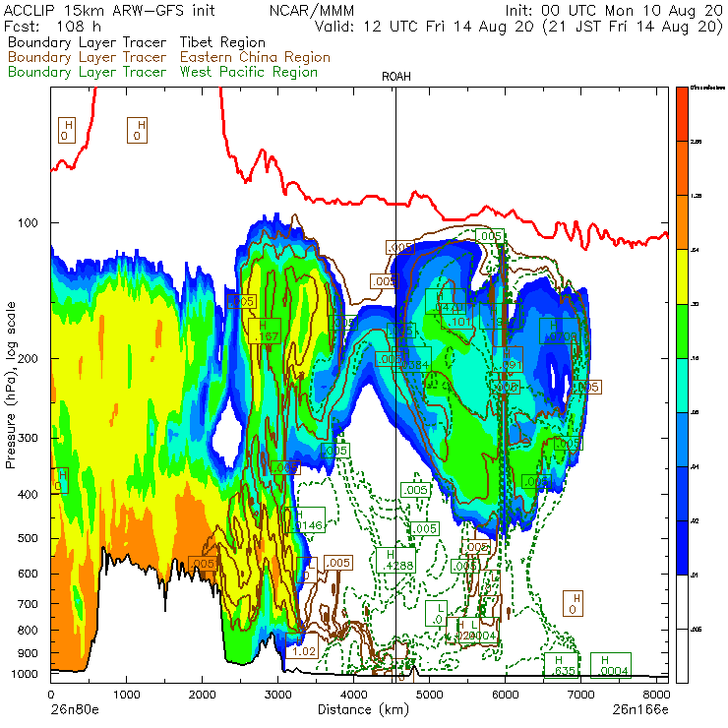Click the vertical ROAH station line in the plot
This screenshot has height=728, width=728.
point(396,385)
